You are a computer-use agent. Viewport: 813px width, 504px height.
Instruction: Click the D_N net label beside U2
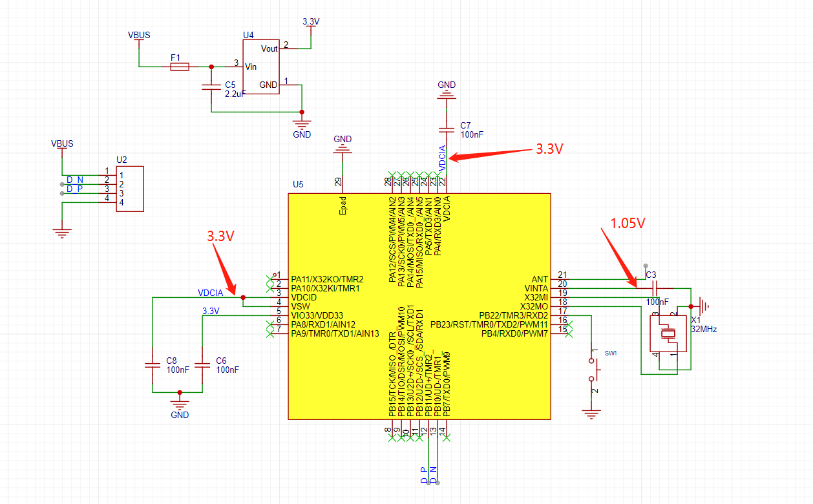tap(74, 180)
